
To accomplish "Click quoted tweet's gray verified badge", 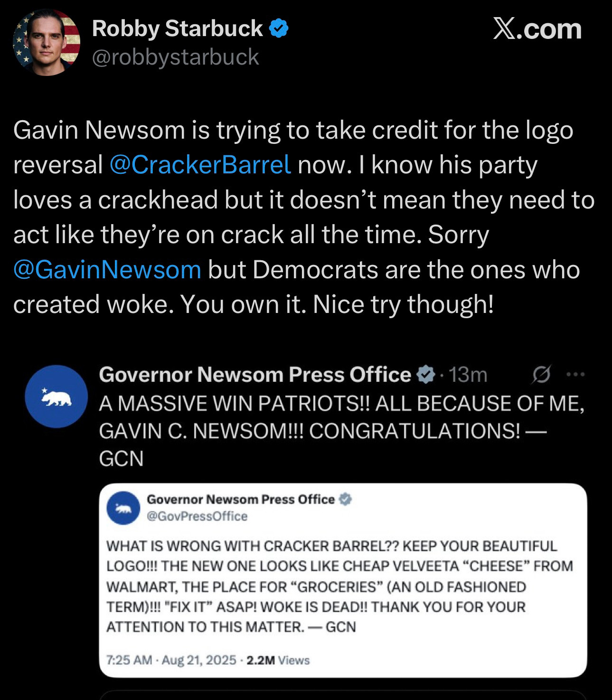I will pyautogui.click(x=426, y=375).
